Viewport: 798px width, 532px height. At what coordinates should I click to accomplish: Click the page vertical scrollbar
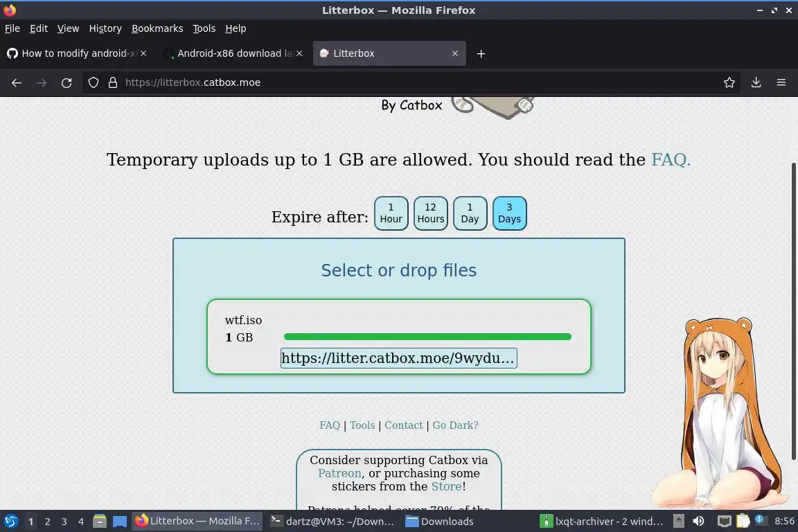(x=794, y=312)
